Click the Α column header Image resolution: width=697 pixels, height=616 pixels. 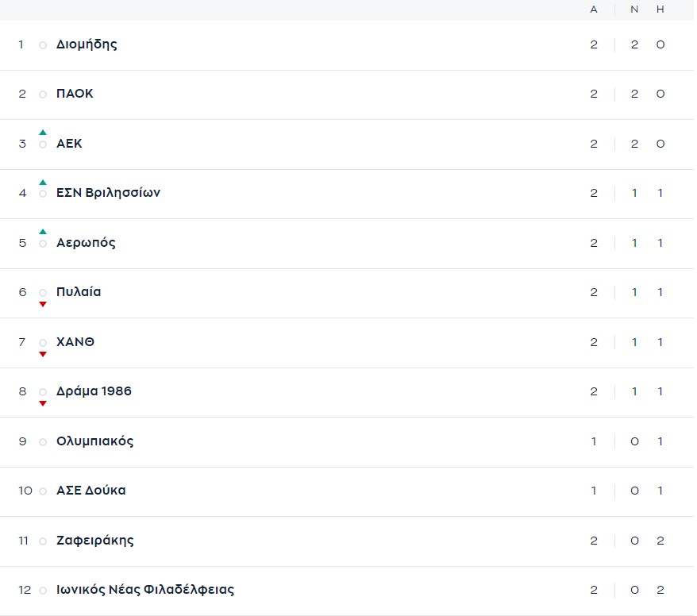pos(594,10)
